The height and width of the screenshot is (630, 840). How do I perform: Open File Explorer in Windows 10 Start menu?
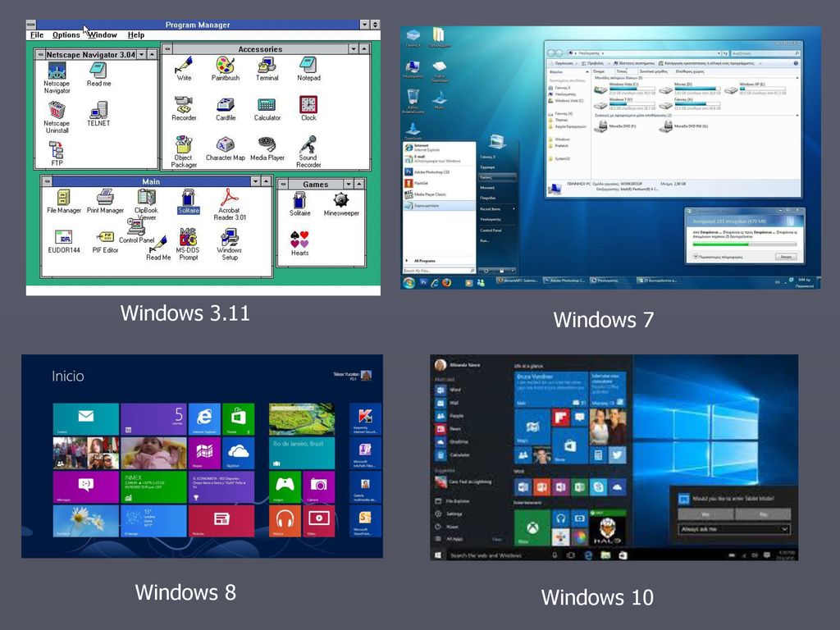(452, 501)
